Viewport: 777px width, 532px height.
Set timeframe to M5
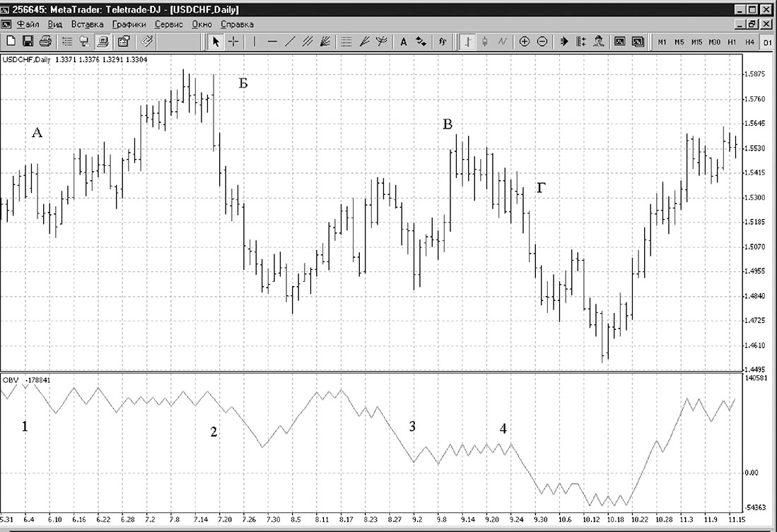point(679,42)
